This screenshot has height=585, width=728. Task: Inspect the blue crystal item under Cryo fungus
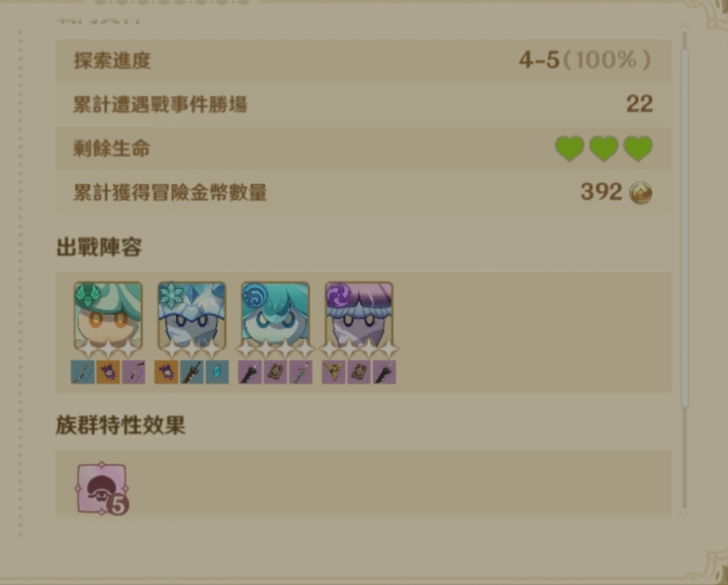tap(217, 372)
